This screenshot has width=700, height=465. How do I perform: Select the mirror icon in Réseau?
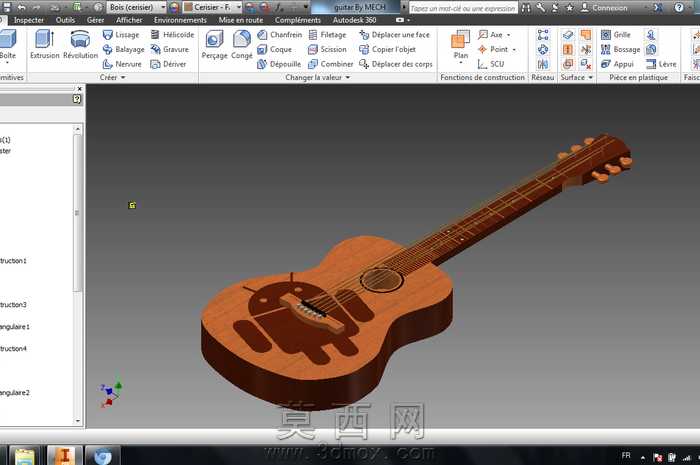pyautogui.click(x=543, y=64)
